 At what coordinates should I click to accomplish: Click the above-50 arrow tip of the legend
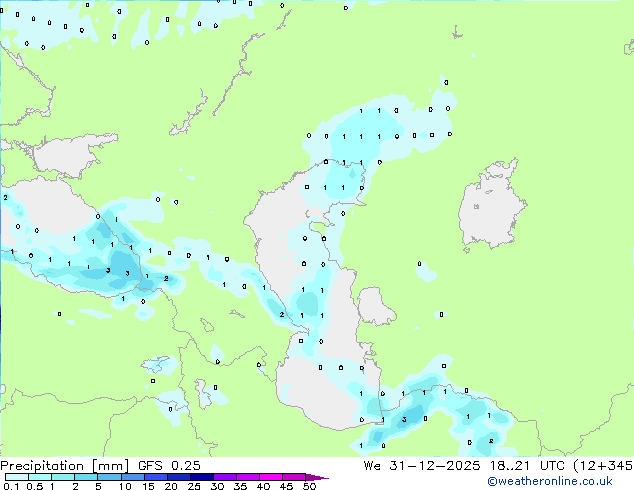[x=317, y=477]
